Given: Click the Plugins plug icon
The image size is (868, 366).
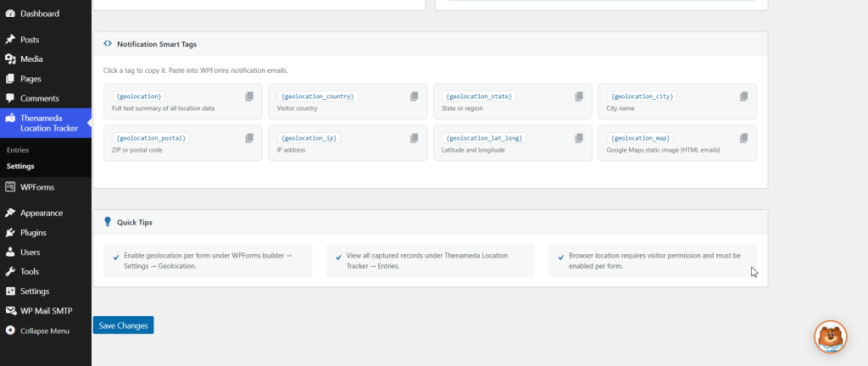Looking at the screenshot, I should (x=10, y=233).
